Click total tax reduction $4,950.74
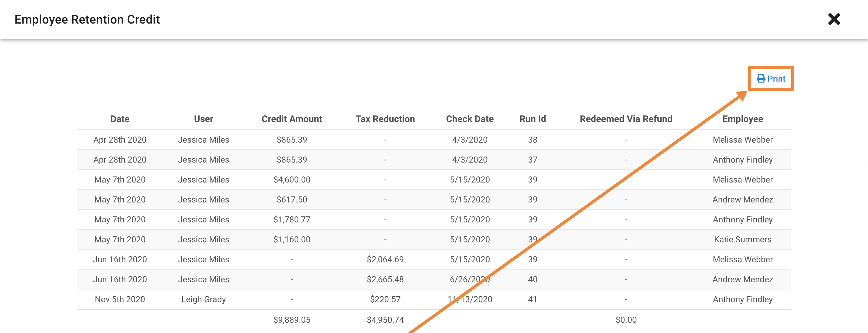The height and width of the screenshot is (333, 868). (385, 319)
